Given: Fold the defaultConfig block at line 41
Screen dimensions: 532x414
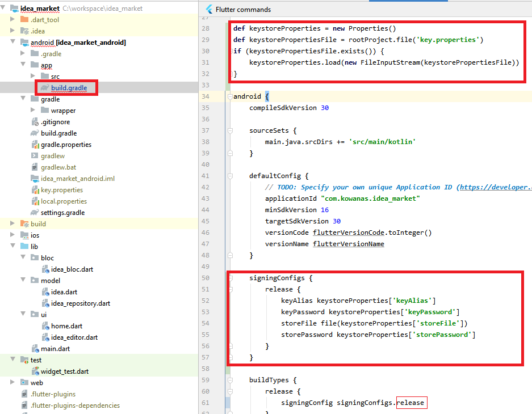Looking at the screenshot, I should tap(230, 176).
